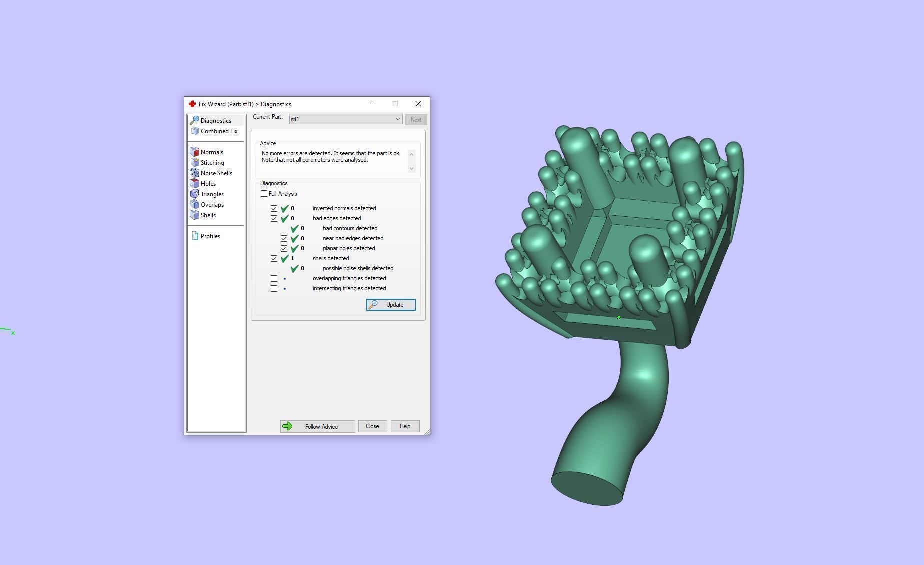Click the Overlaps icon

195,205
